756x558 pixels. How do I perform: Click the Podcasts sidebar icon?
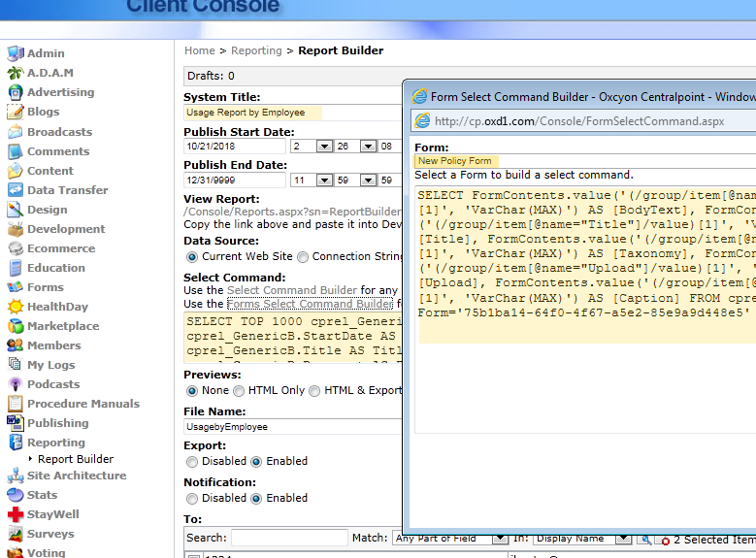(15, 384)
